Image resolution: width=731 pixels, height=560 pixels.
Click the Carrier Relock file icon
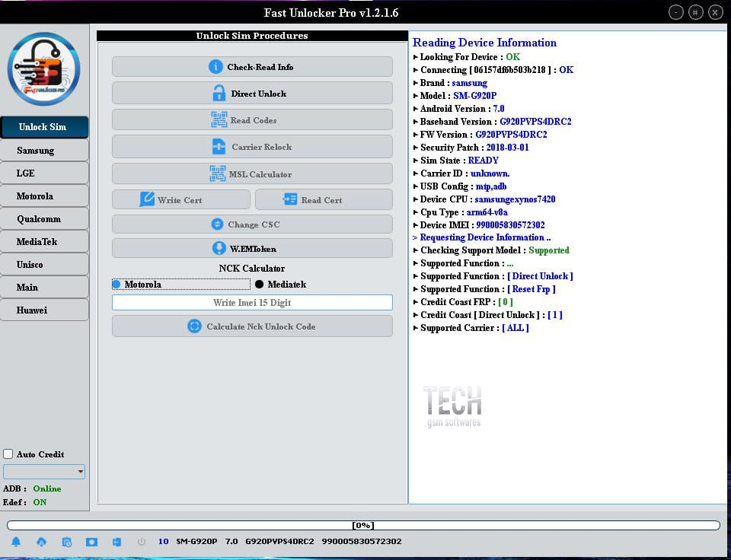(x=219, y=147)
